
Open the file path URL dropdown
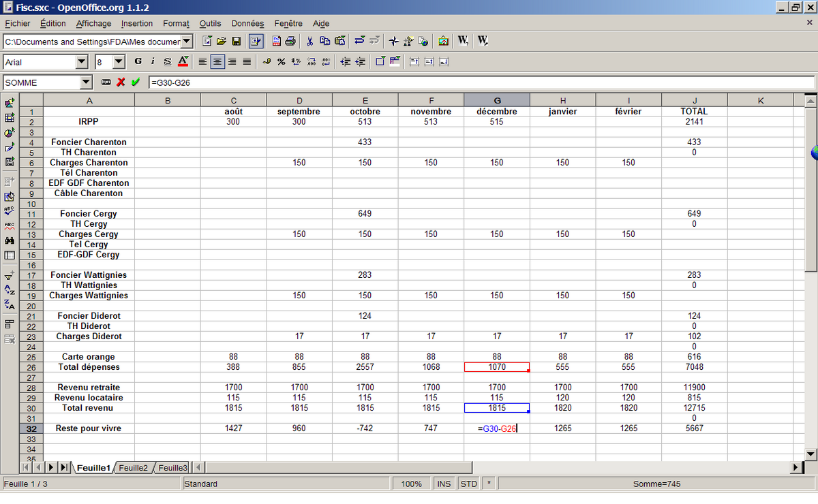[187, 42]
